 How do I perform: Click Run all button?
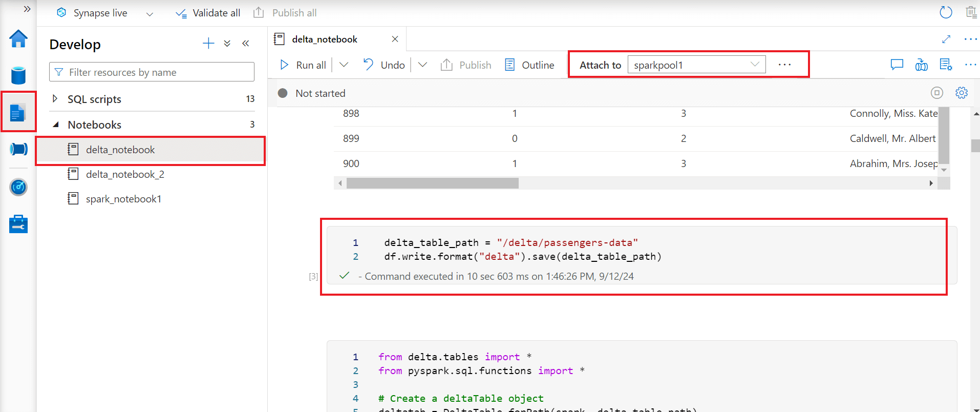point(304,65)
